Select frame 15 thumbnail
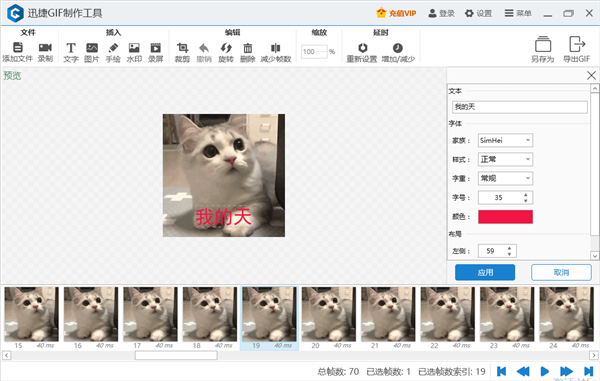The height and width of the screenshot is (381, 600). coord(31,314)
